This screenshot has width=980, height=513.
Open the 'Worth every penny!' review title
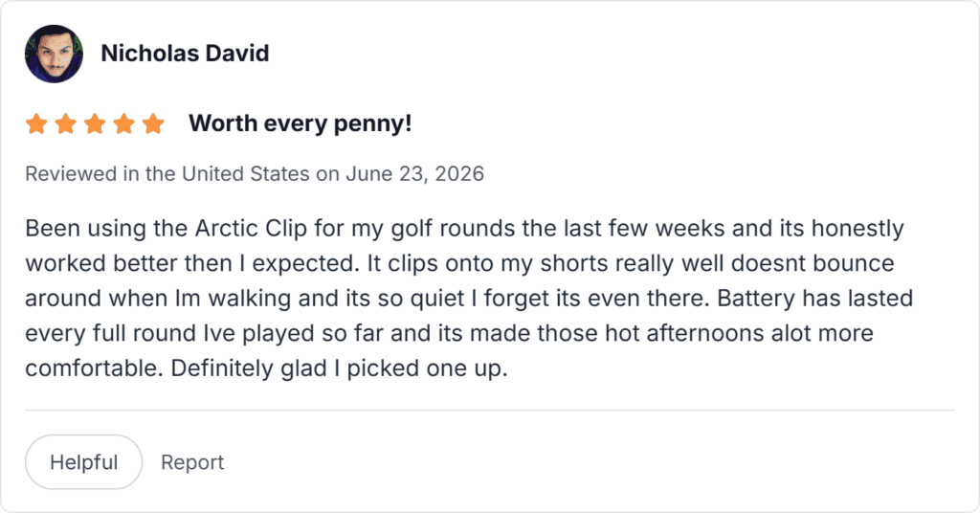[300, 123]
